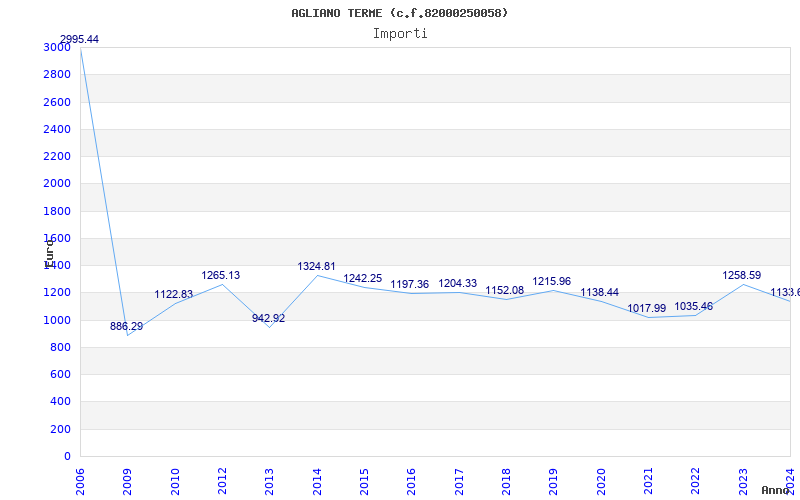Click the 3000 y-axis tick label
Viewport: 800px width, 500px height.
57,47
